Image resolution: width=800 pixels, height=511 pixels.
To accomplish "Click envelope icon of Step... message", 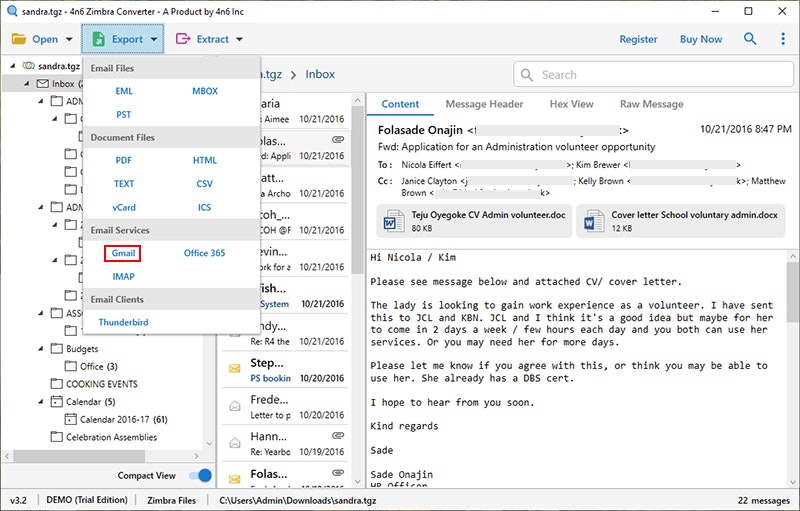I will coord(235,368).
